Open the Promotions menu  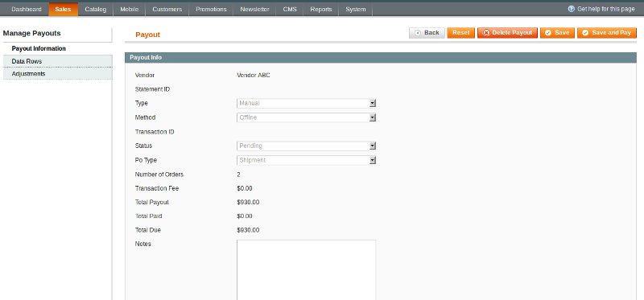(x=211, y=10)
